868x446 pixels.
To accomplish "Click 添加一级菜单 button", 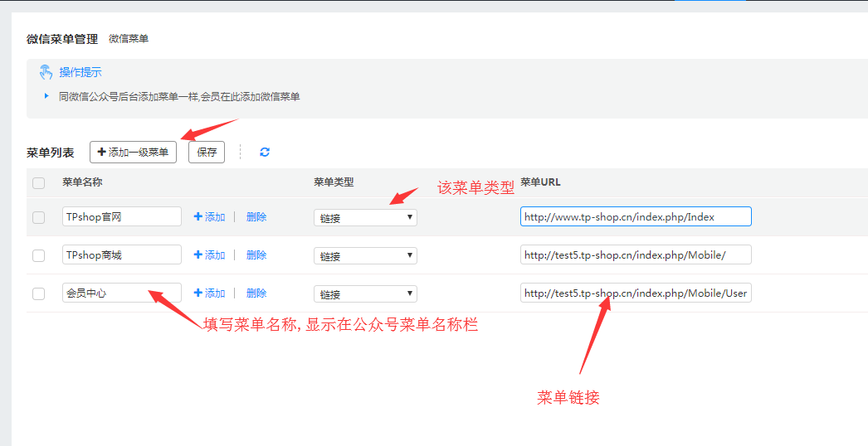I will point(133,153).
